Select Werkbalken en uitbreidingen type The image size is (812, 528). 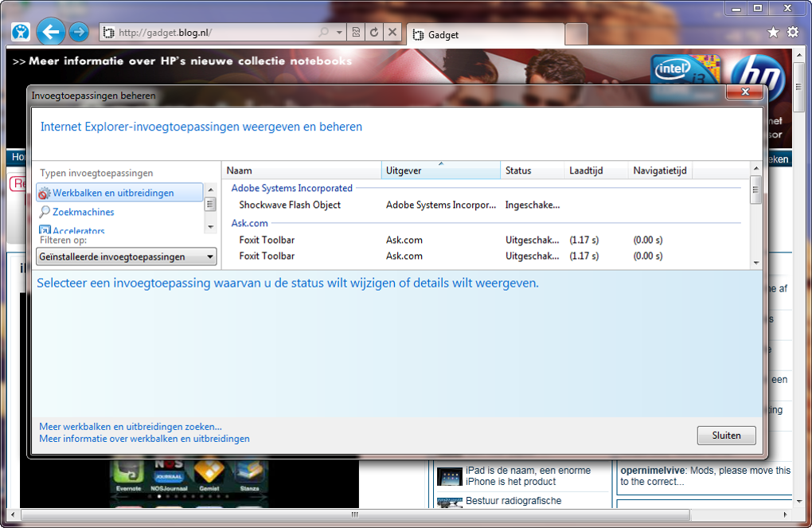pos(119,193)
